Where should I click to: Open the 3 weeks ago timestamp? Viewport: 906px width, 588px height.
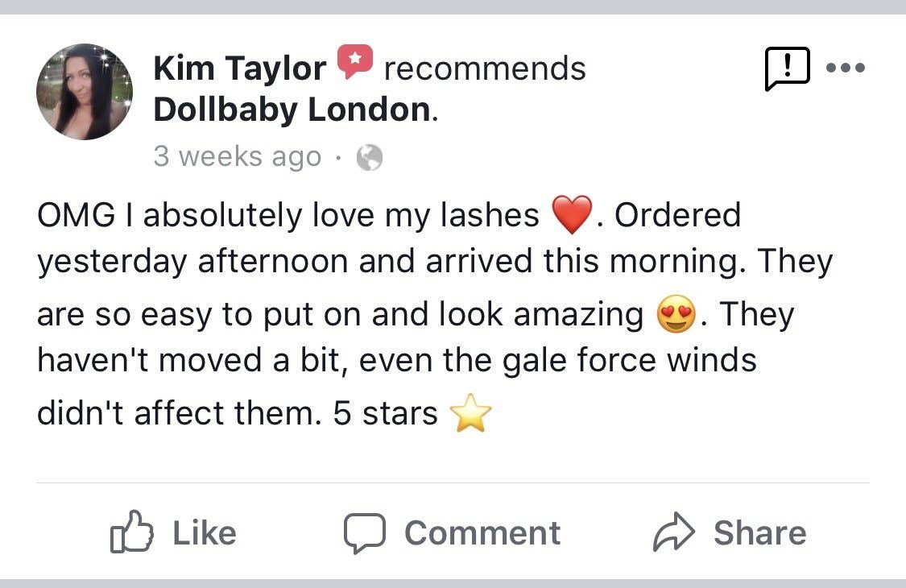tap(239, 156)
